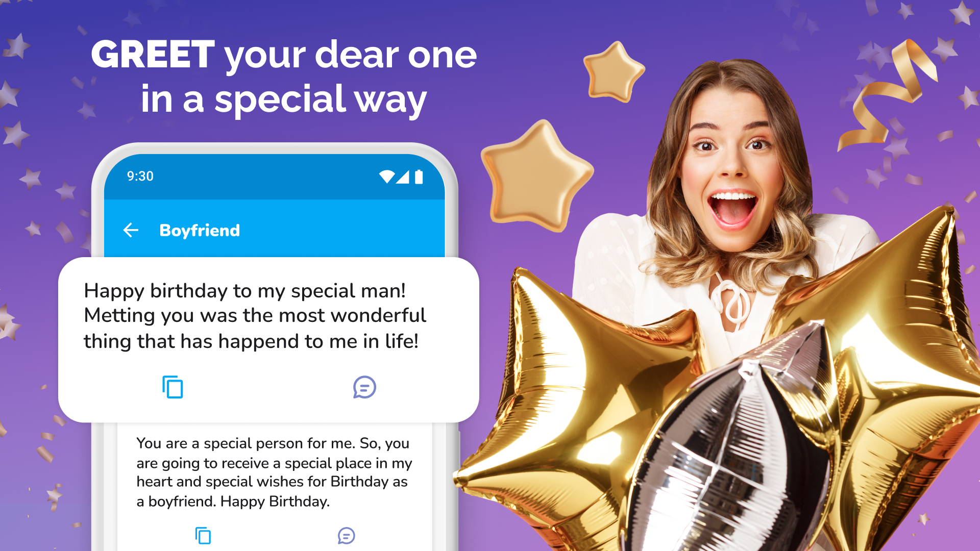The height and width of the screenshot is (551, 980).
Task: Tap the cellular signal icon
Action: click(x=403, y=177)
